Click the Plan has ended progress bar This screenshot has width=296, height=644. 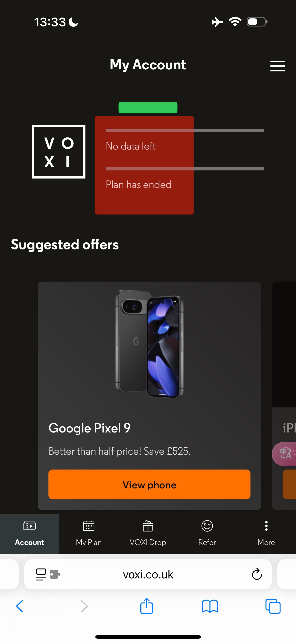(x=185, y=169)
